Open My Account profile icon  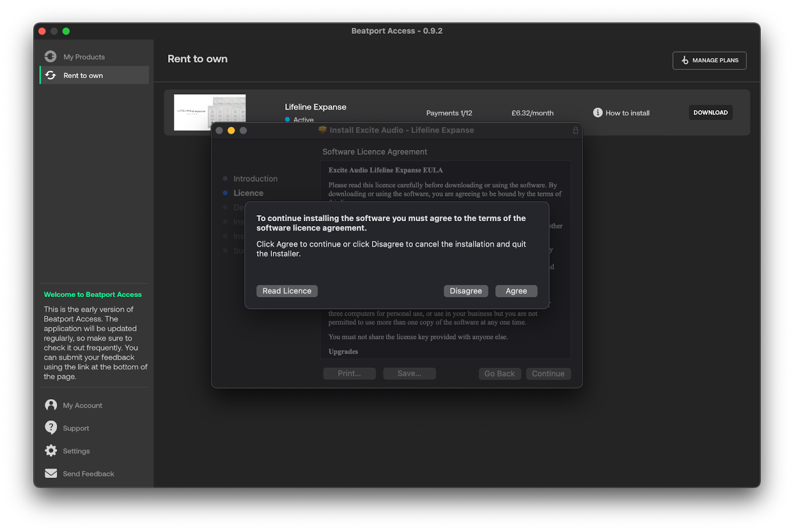51,405
